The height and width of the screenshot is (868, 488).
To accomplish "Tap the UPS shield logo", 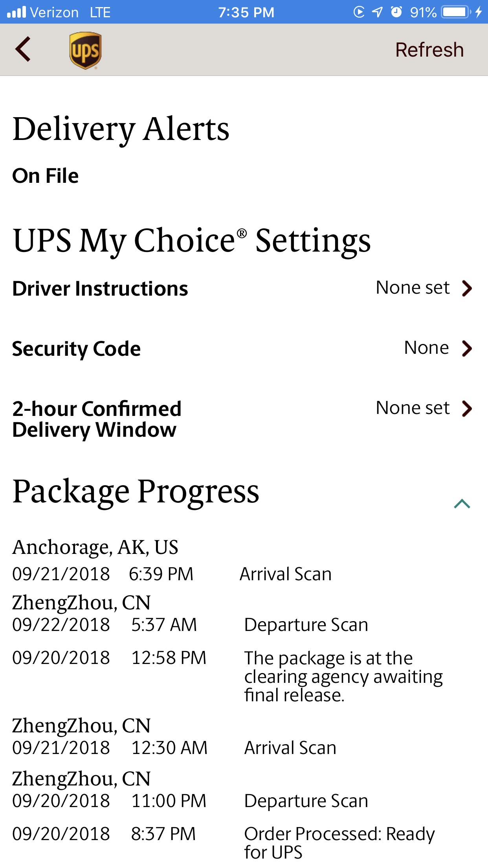I will coord(86,51).
